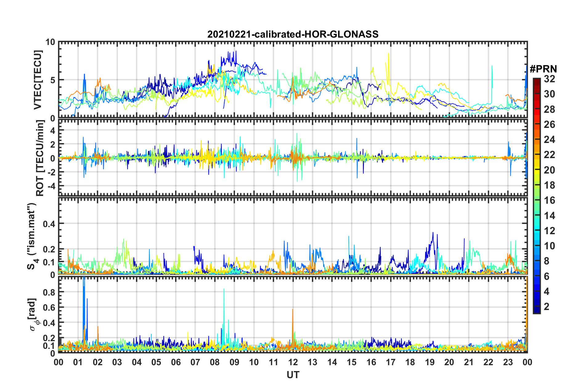Viewport: 586px width, 392px height.
Task: Click the UT axis tick "06"
Action: tap(176, 362)
